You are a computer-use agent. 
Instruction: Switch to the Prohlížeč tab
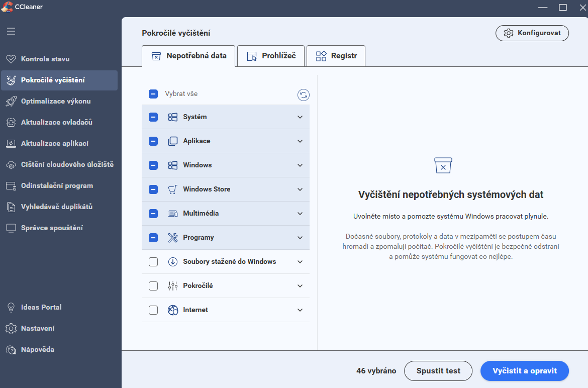coord(271,56)
